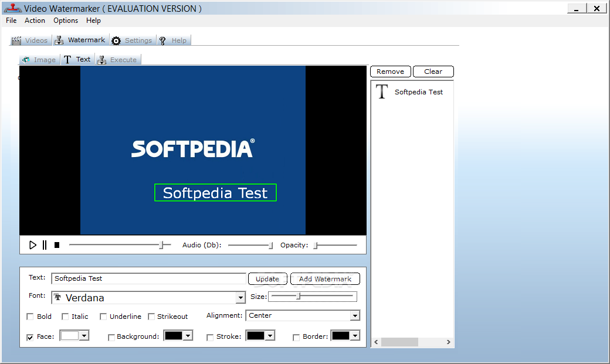Image resolution: width=610 pixels, height=364 pixels.
Task: Uncheck the Face checkbox
Action: tap(30, 337)
